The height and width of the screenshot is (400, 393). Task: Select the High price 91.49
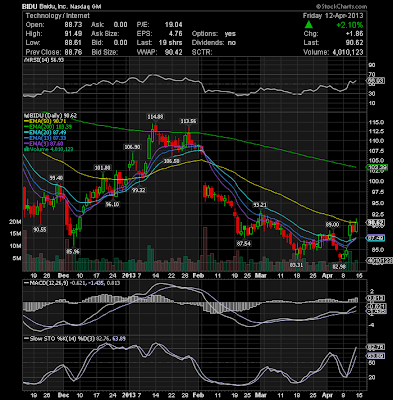pos(73,34)
